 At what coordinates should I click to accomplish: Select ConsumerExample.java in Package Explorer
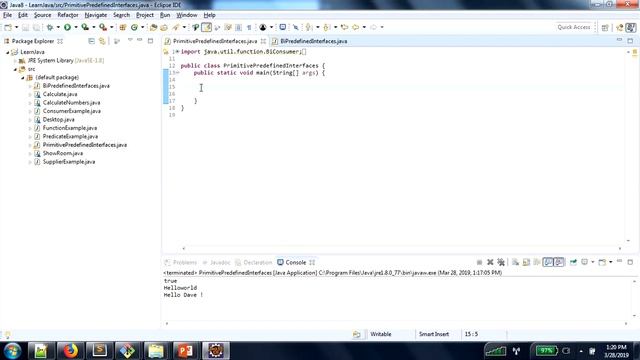[71, 111]
